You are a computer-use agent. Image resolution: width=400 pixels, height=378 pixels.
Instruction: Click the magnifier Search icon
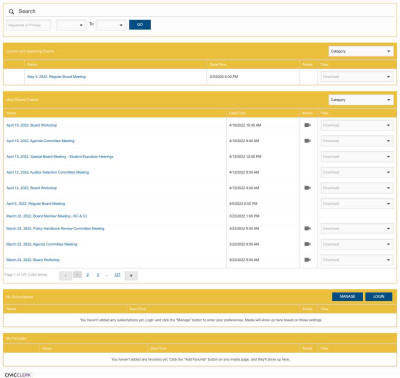pyautogui.click(x=11, y=12)
